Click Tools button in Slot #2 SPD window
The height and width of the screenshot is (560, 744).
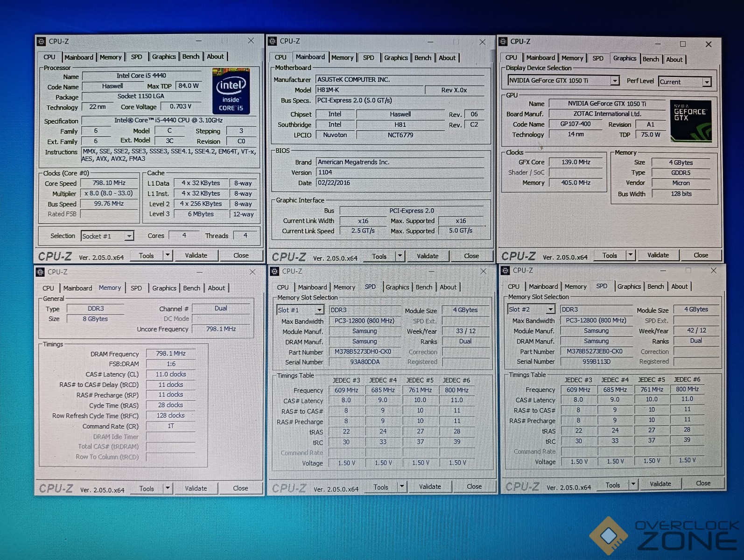pos(613,485)
